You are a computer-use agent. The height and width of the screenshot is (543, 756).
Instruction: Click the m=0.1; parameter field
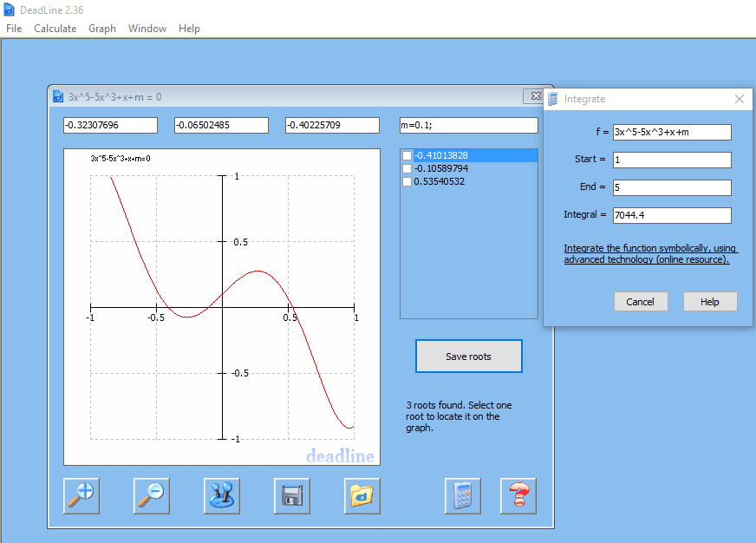469,126
